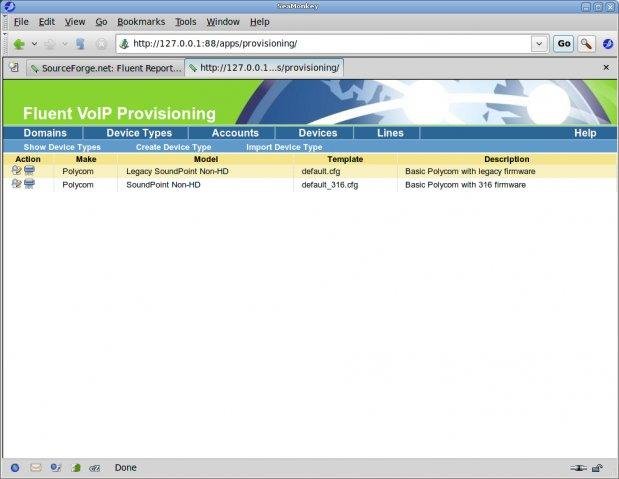
Task: Click 'Basic Polycom with legacy firmware' description
Action: [x=470, y=171]
